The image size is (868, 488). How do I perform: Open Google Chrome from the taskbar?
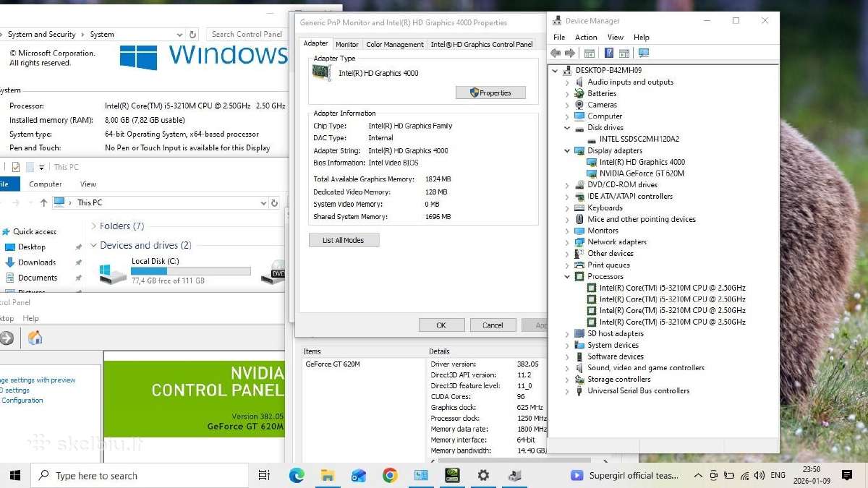[x=390, y=475]
